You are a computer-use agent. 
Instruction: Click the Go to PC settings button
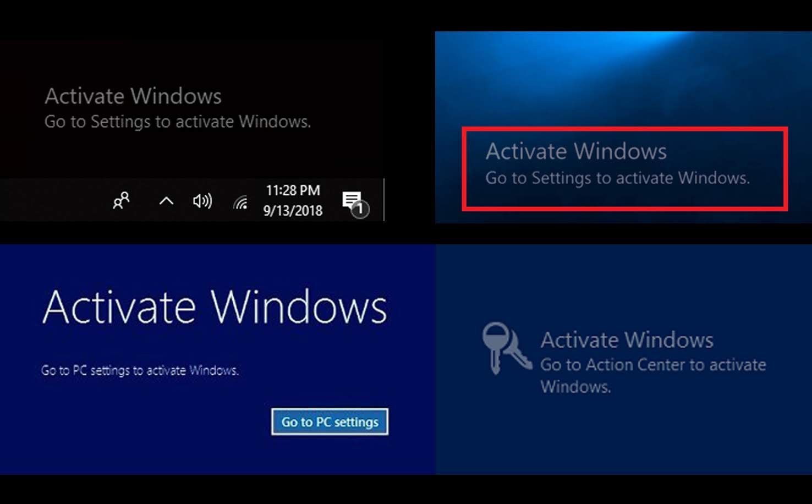(329, 422)
